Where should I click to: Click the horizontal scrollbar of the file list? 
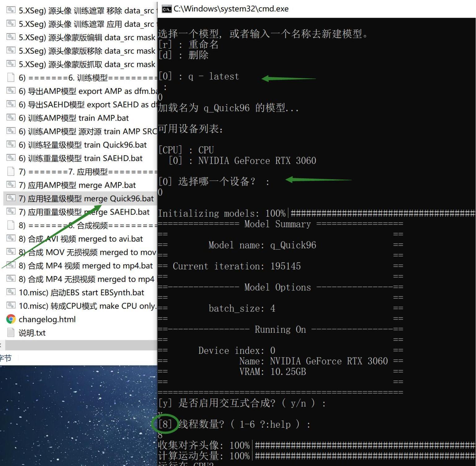(x=81, y=345)
